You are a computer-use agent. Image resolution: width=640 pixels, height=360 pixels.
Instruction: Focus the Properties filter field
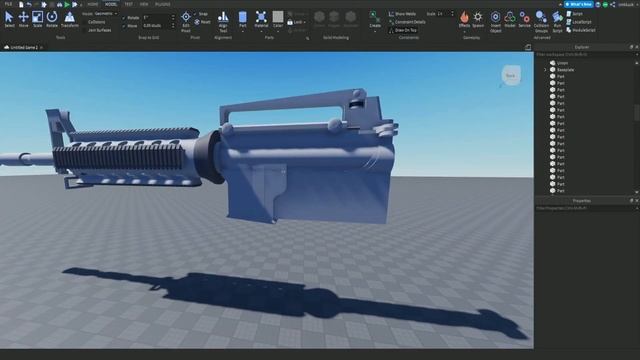tap(585, 208)
